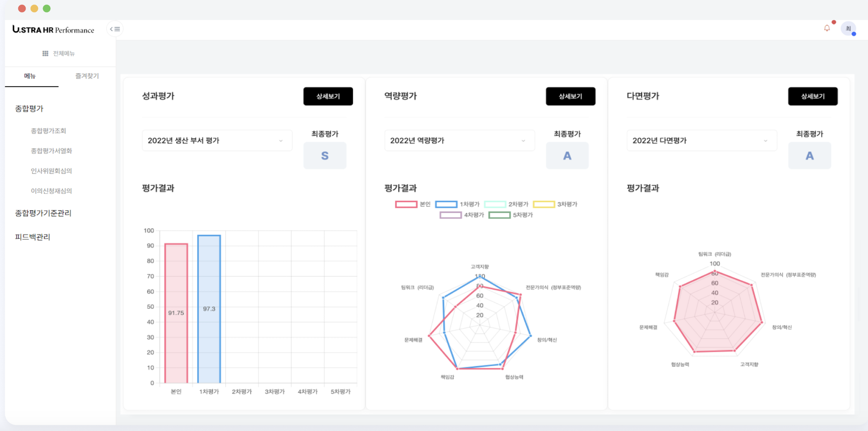Screen dimensions: 868x431
Task: Click the 역량평가 A grade badge
Action: point(567,156)
